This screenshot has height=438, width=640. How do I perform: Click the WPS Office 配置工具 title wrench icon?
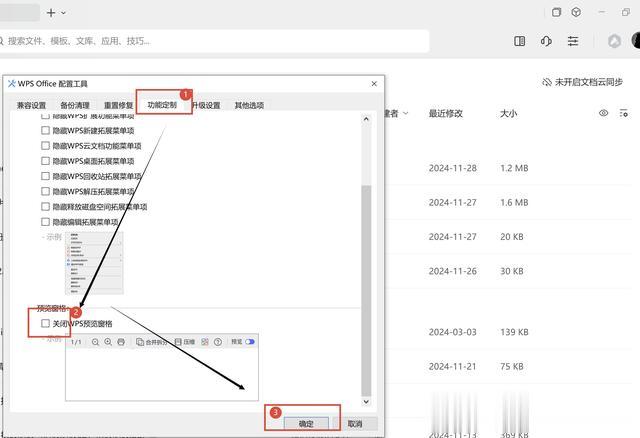[x=11, y=84]
